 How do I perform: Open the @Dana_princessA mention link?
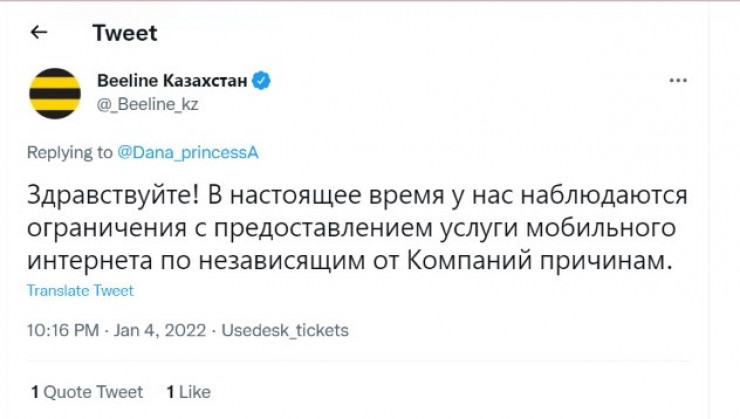point(189,153)
